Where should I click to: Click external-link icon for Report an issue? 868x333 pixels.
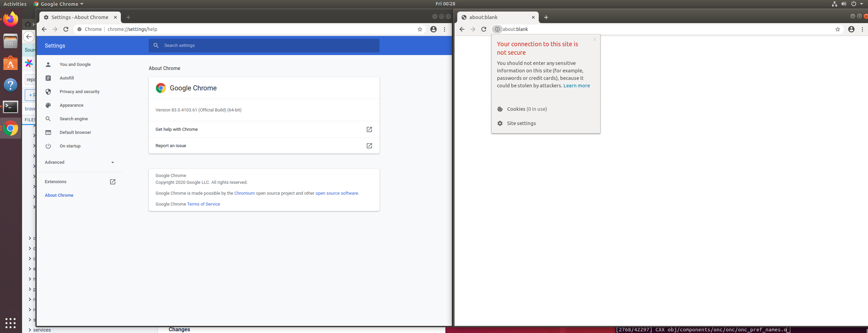pos(369,146)
